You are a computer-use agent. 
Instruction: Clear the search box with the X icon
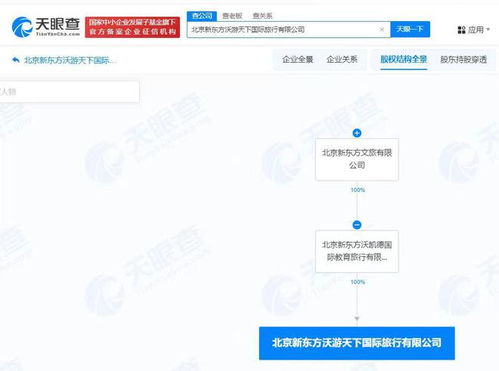[x=382, y=30]
